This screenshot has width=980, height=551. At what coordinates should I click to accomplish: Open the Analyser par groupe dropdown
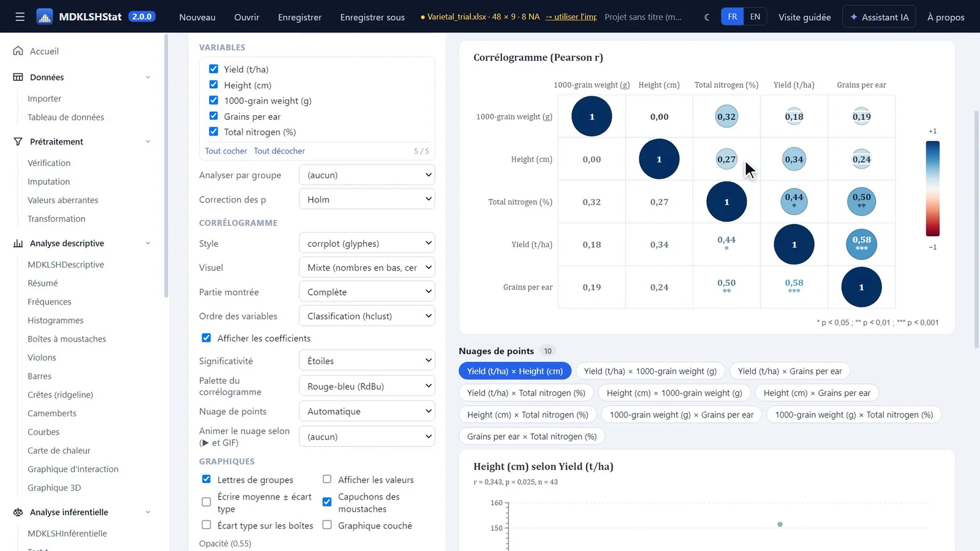(x=367, y=175)
